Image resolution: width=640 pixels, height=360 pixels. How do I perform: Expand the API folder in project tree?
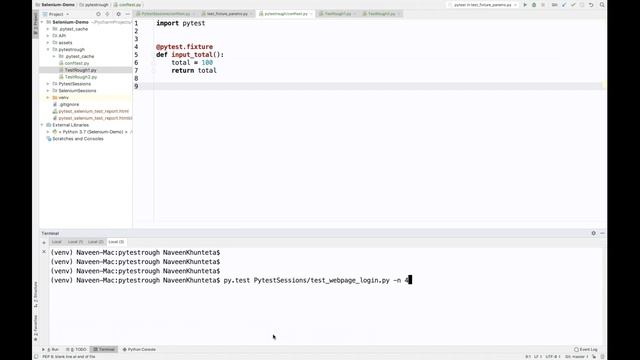pyautogui.click(x=48, y=36)
